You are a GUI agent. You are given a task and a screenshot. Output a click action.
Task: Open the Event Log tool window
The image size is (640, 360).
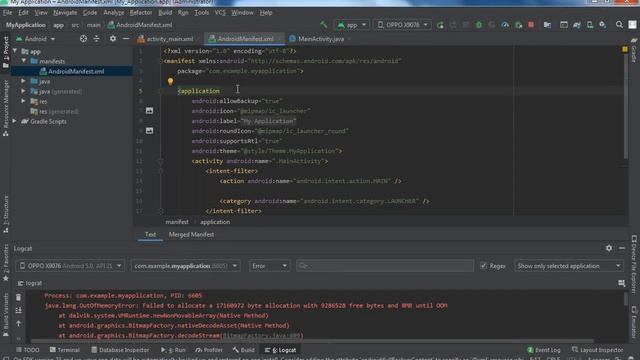[x=544, y=350]
